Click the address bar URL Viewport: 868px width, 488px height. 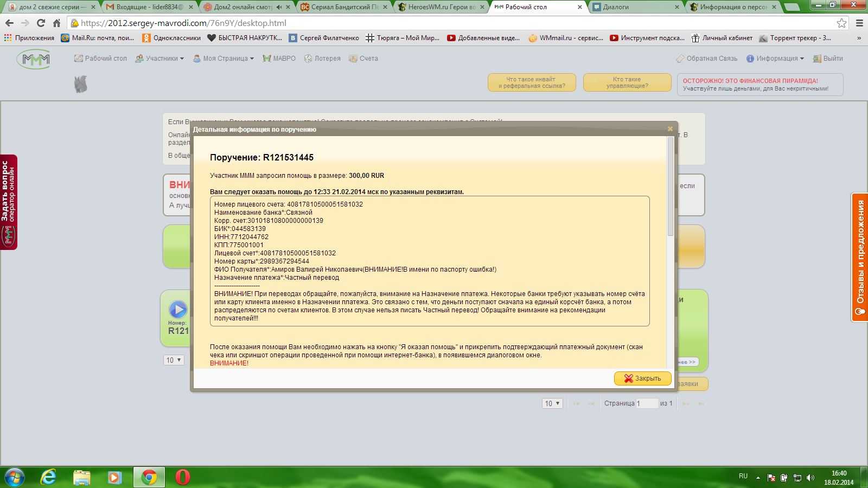pyautogui.click(x=183, y=23)
